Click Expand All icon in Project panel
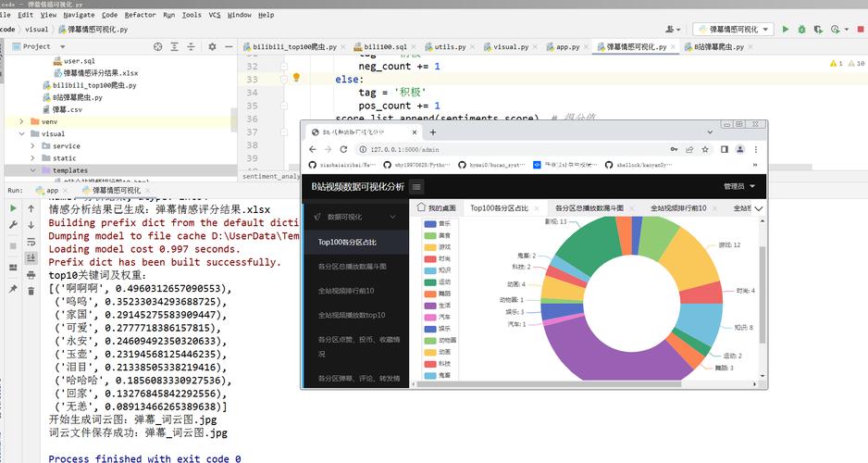Image resolution: width=868 pixels, height=463 pixels. click(x=174, y=46)
